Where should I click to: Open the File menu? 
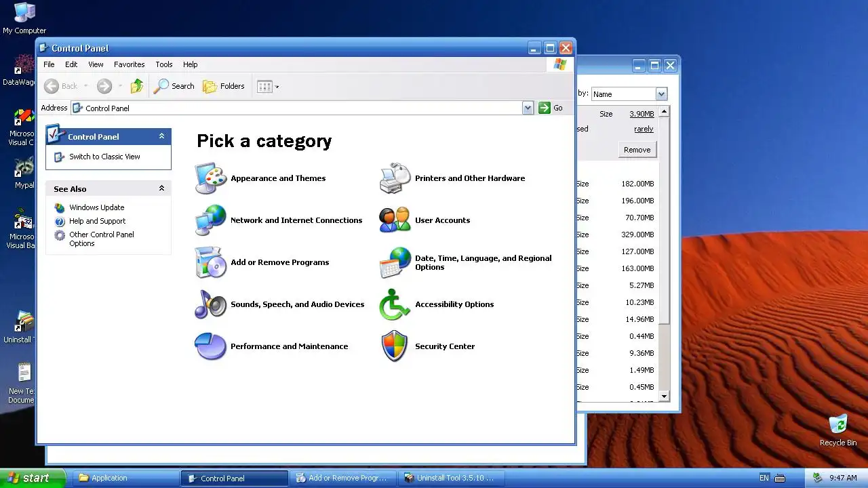click(49, 64)
